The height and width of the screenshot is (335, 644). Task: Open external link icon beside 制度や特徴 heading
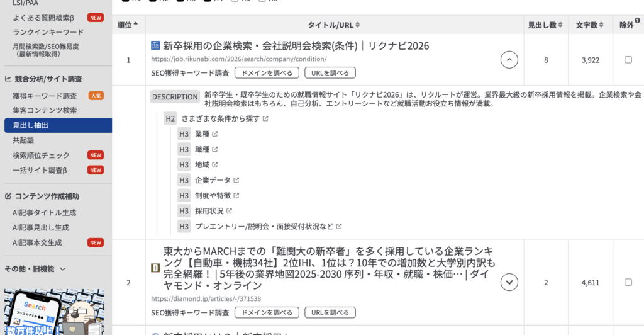(236, 196)
